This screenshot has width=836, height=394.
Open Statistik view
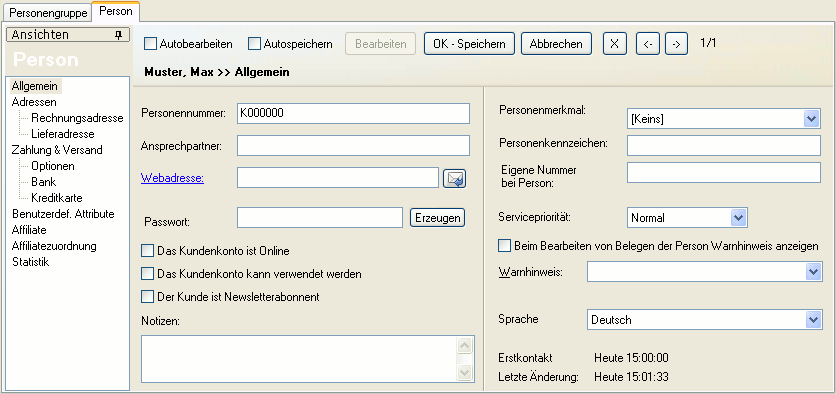(x=31, y=262)
